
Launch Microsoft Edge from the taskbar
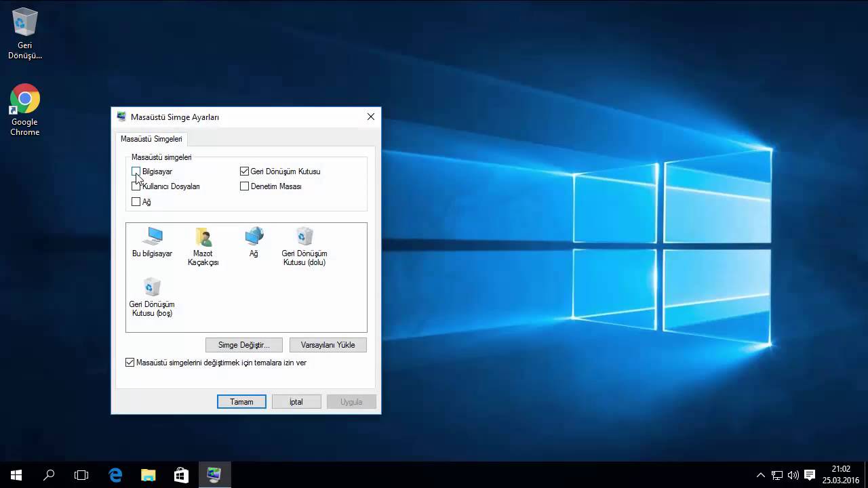click(115, 474)
